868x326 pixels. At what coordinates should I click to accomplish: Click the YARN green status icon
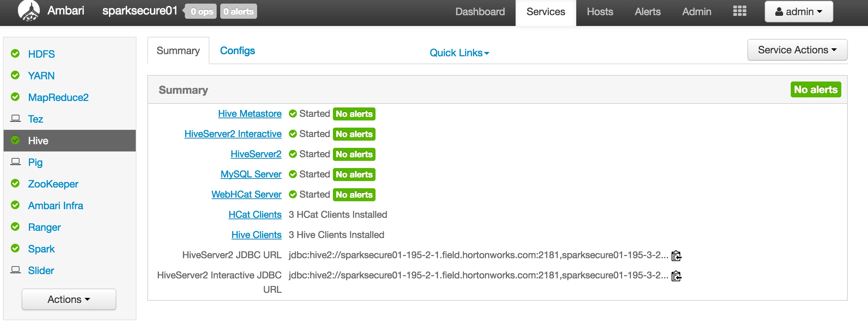(15, 75)
